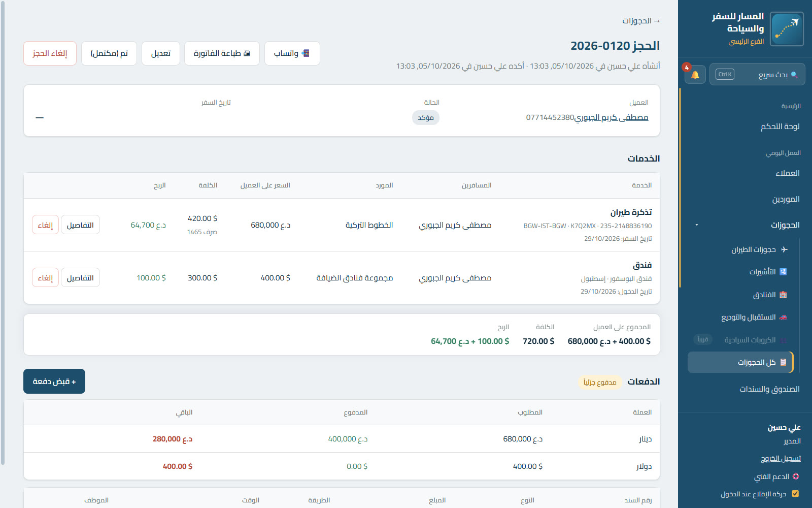Click + قبض دفعة button
Viewport: 812px width, 508px height.
(54, 382)
